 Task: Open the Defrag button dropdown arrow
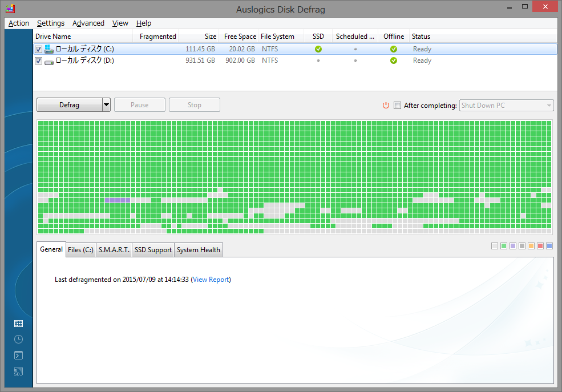coord(106,104)
